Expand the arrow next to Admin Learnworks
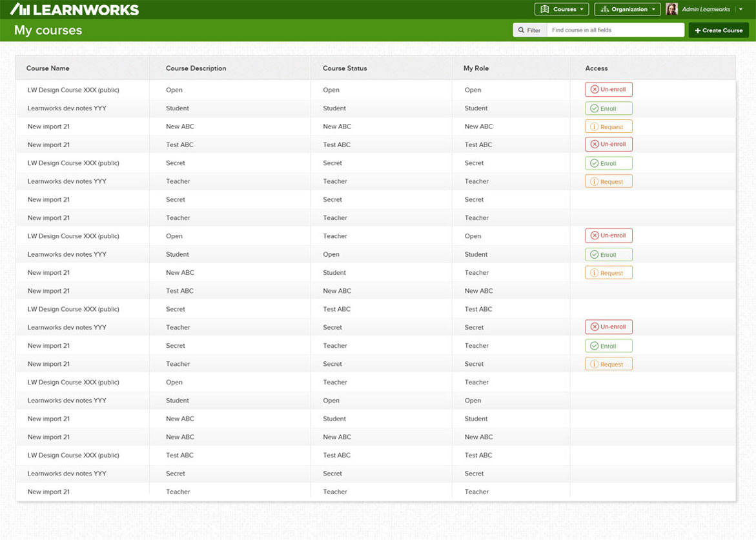 point(741,9)
